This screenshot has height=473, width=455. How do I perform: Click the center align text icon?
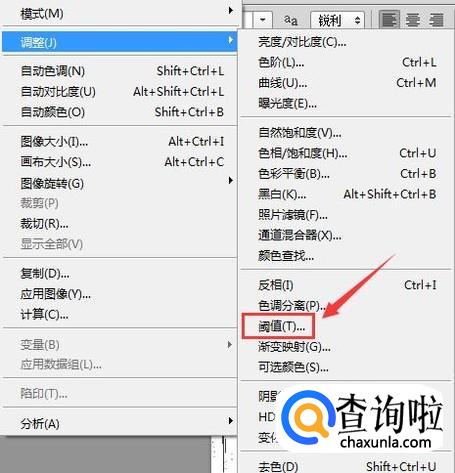[413, 20]
